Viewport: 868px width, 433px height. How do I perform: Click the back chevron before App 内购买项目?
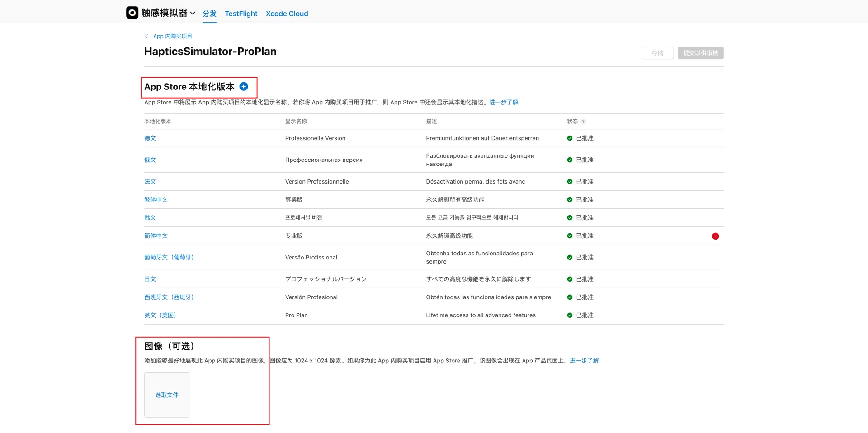[146, 36]
